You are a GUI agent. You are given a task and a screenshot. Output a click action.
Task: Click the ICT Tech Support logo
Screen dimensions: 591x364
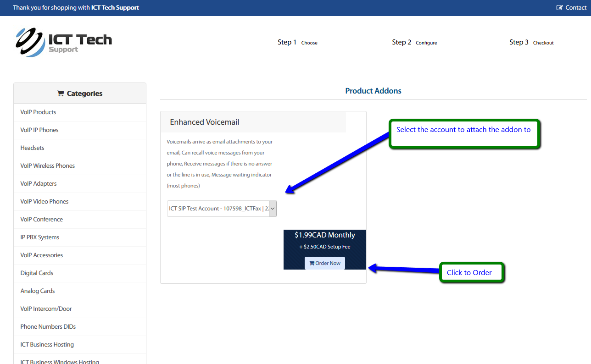click(x=64, y=42)
